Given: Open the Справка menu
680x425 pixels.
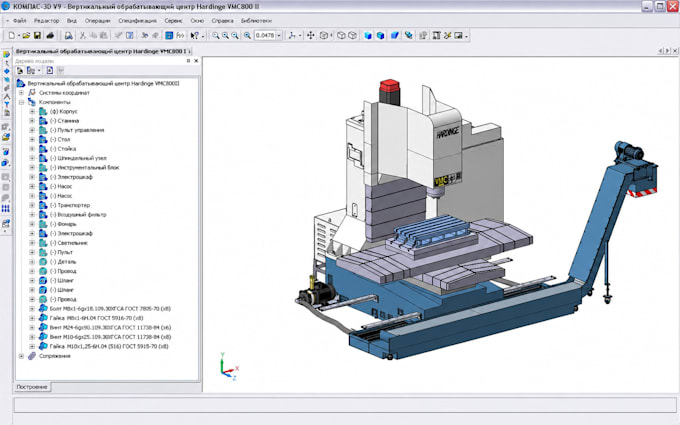Looking at the screenshot, I should (x=222, y=20).
